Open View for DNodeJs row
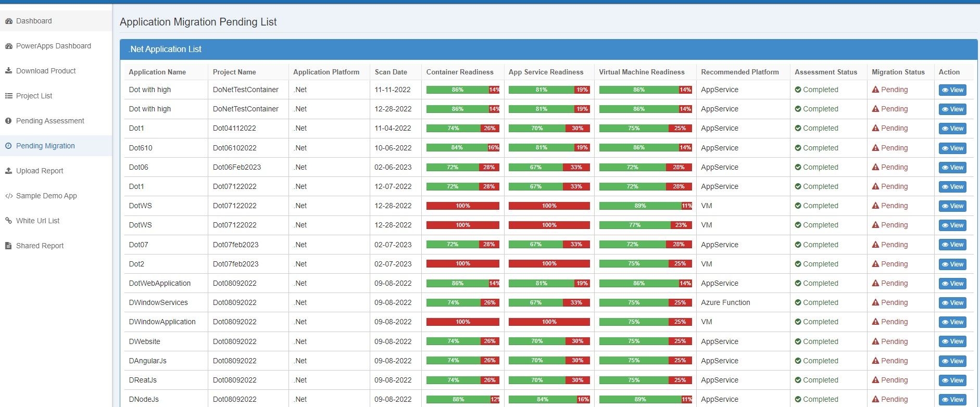Viewport: 980px width, 407px height. (952, 400)
